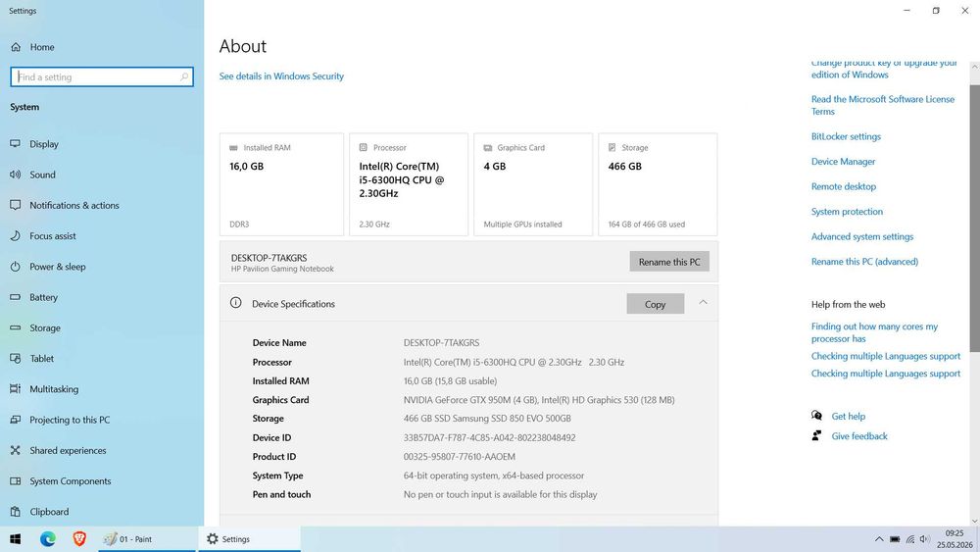Collapse the Device Specifications section

pyautogui.click(x=703, y=303)
